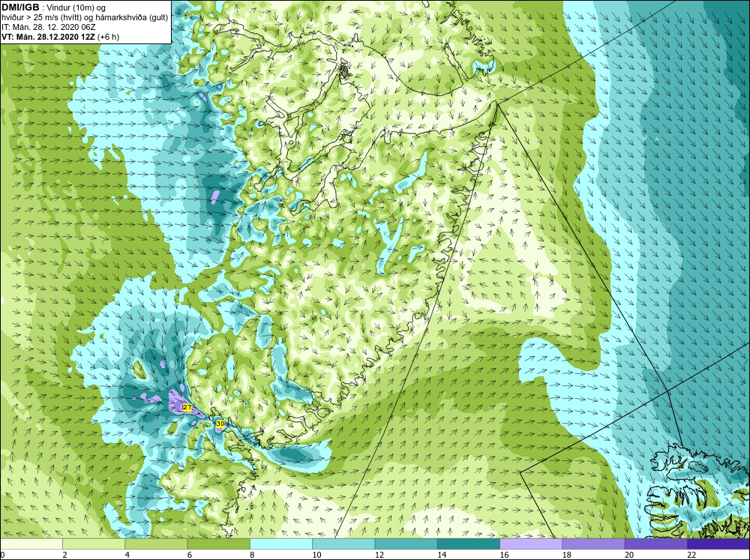The height and width of the screenshot is (560, 750).
Task: Select the 20–22 m/s violet legend swatch
Action: click(x=655, y=544)
